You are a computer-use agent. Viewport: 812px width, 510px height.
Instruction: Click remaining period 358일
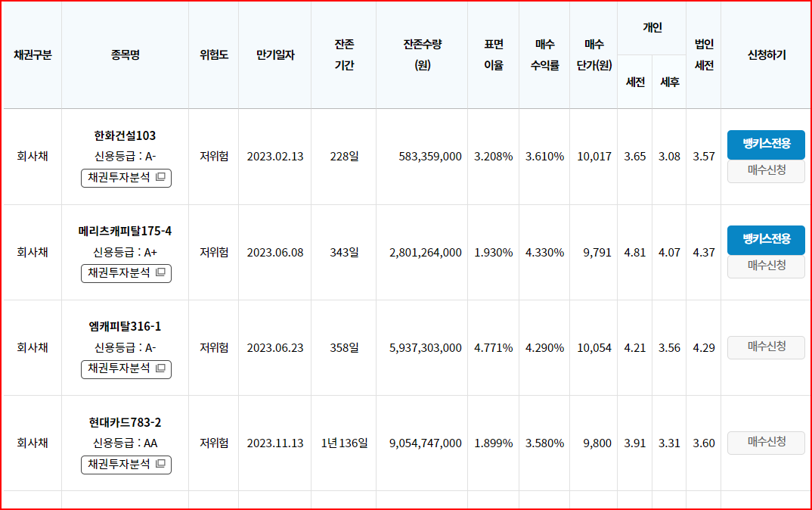pos(344,348)
